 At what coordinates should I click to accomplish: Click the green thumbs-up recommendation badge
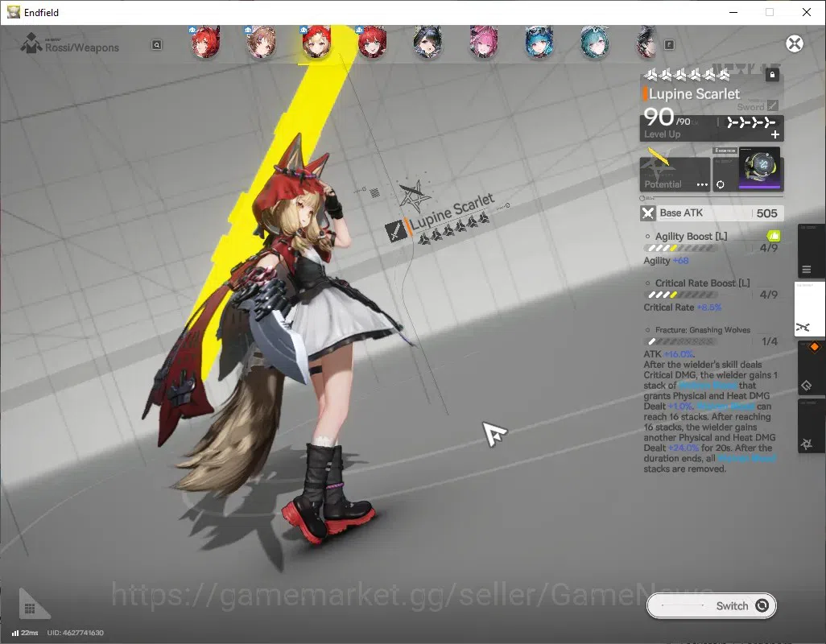(x=774, y=235)
